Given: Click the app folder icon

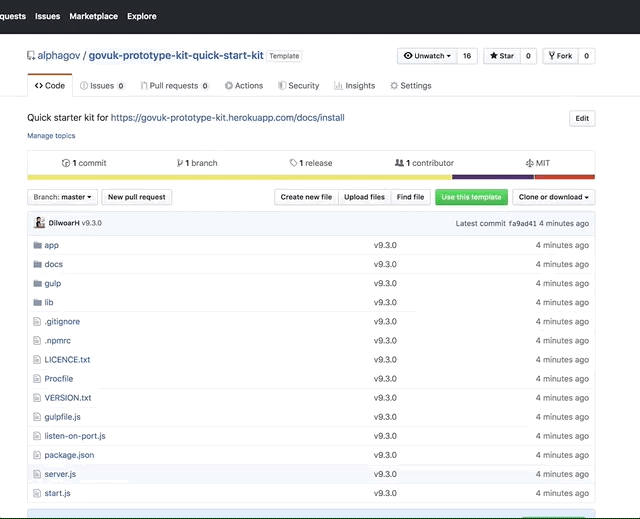Looking at the screenshot, I should click(38, 245).
